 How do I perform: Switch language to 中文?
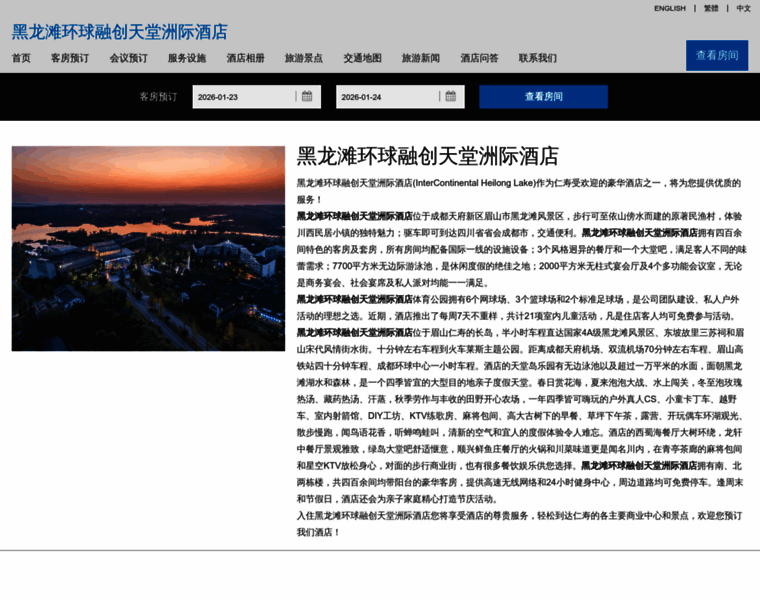(x=743, y=8)
